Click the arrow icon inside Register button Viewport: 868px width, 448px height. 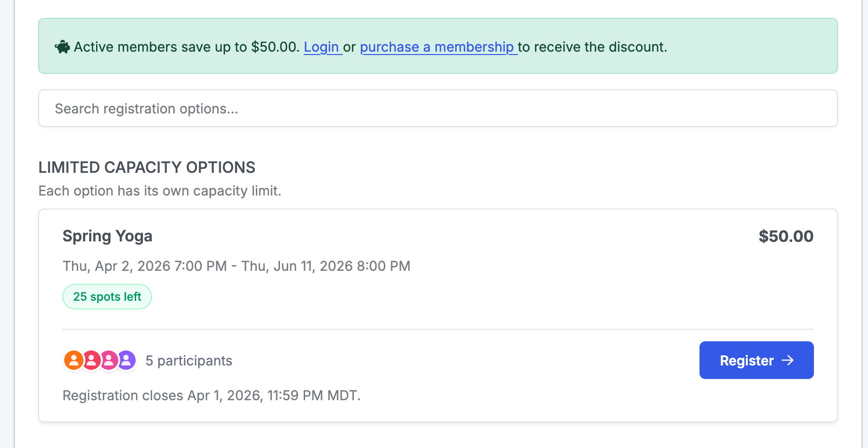[788, 360]
